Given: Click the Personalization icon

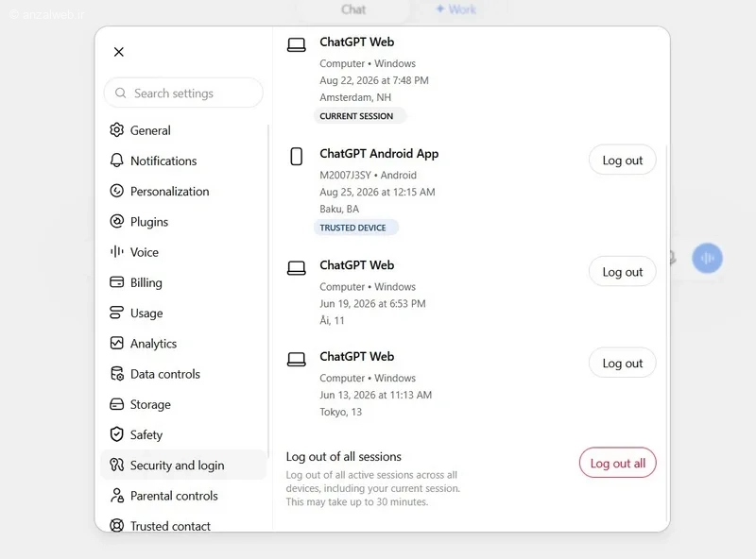Looking at the screenshot, I should (x=116, y=191).
